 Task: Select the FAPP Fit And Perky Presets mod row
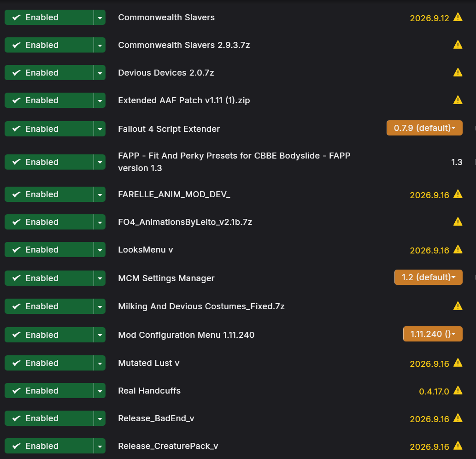pos(238,162)
